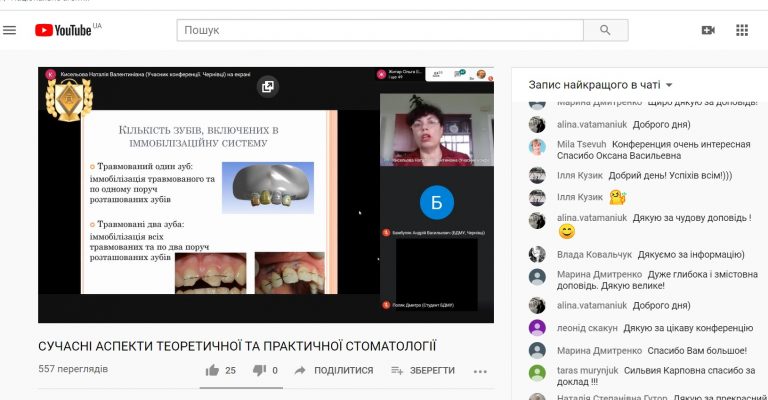Screen dimensions: 768x400
Task: Open the create video camera icon
Action: [x=708, y=30]
